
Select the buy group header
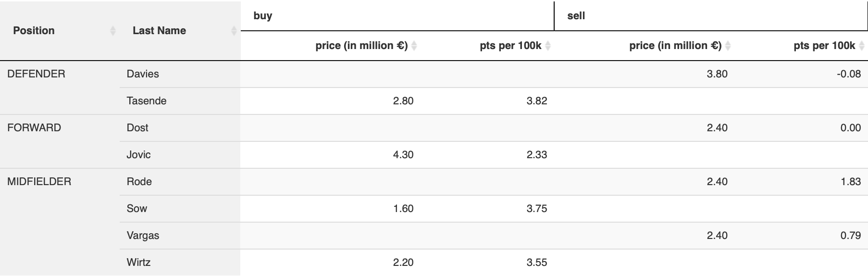[263, 16]
